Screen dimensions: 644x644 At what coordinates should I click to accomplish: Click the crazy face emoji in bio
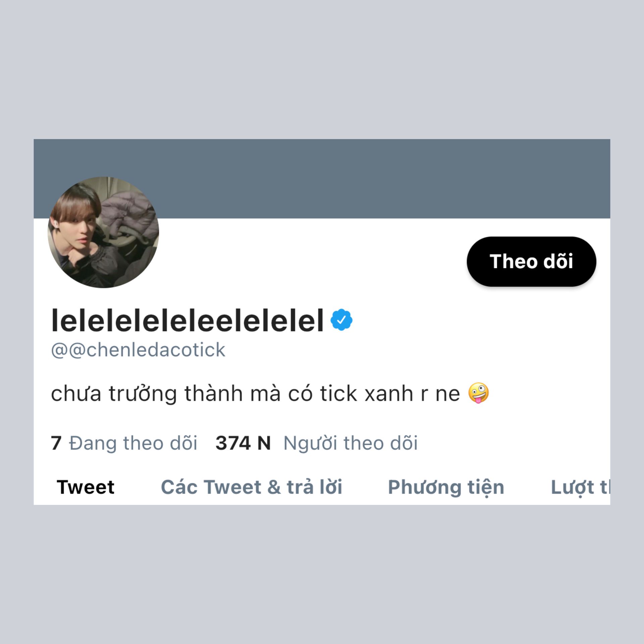click(x=479, y=393)
